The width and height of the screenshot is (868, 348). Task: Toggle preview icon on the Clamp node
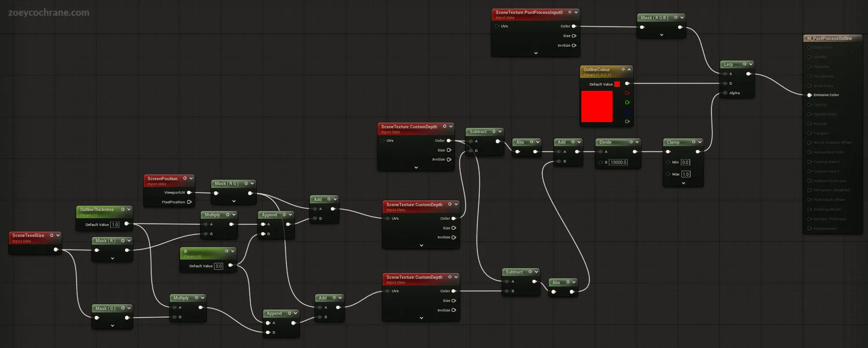[693, 142]
